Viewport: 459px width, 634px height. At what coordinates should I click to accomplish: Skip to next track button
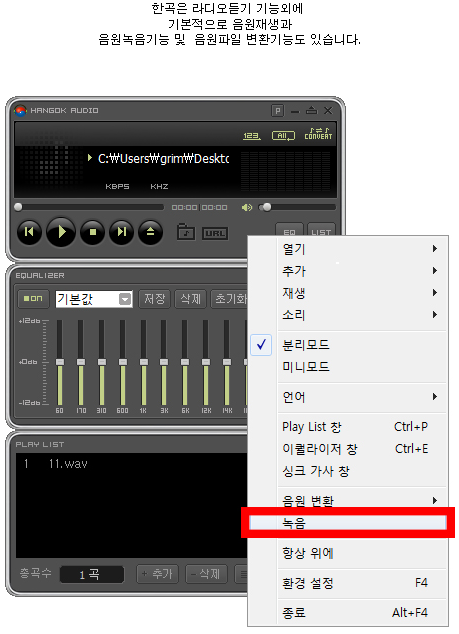click(x=121, y=232)
